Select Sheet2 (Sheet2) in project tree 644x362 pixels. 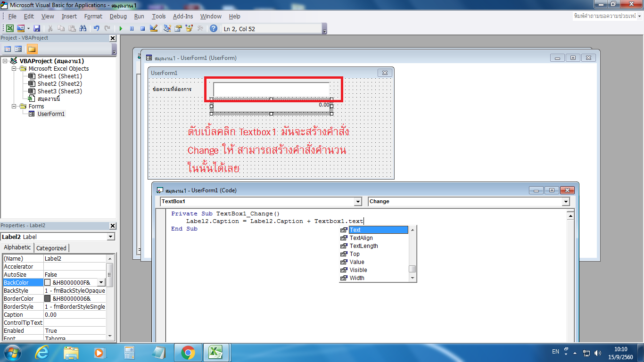59,83
